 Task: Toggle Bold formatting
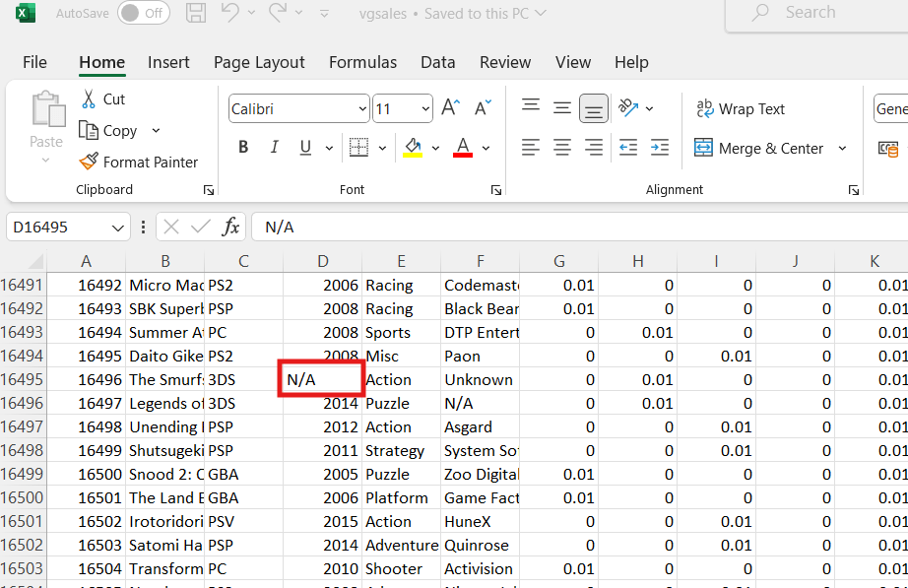(243, 148)
